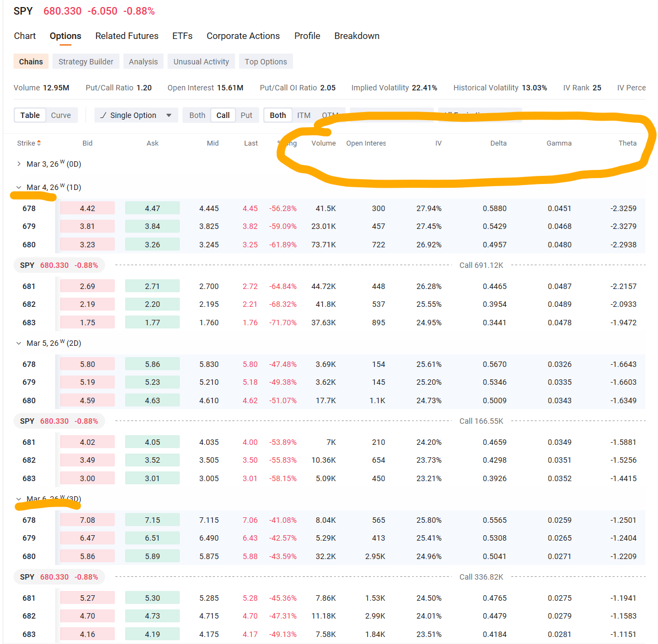Open Top Options
The height and width of the screenshot is (644, 658).
[x=266, y=62]
